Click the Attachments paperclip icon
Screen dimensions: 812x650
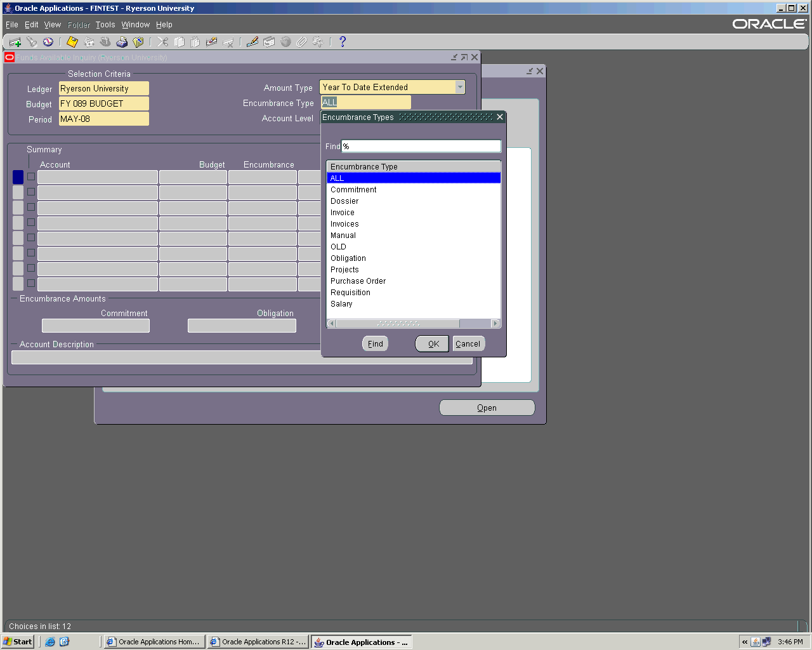(302, 42)
